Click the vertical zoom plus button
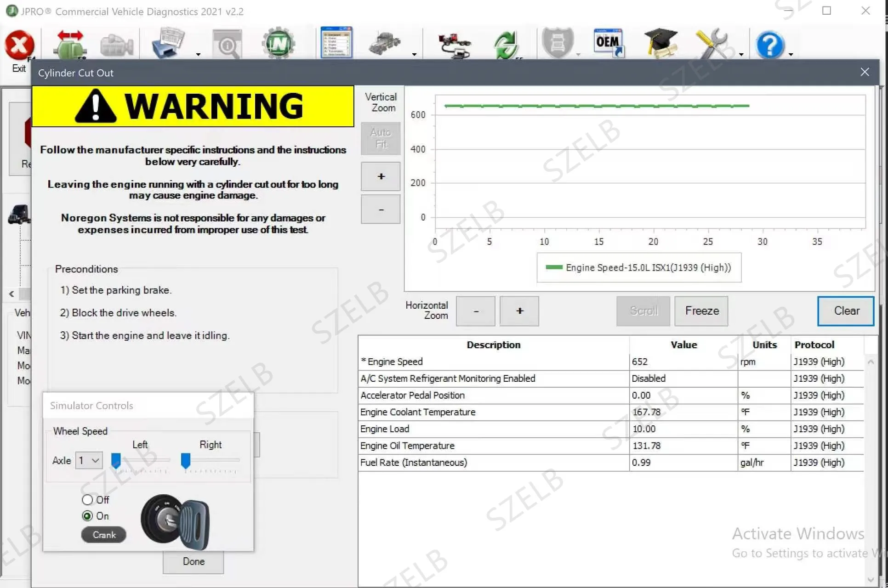This screenshot has height=588, width=888. click(x=381, y=176)
